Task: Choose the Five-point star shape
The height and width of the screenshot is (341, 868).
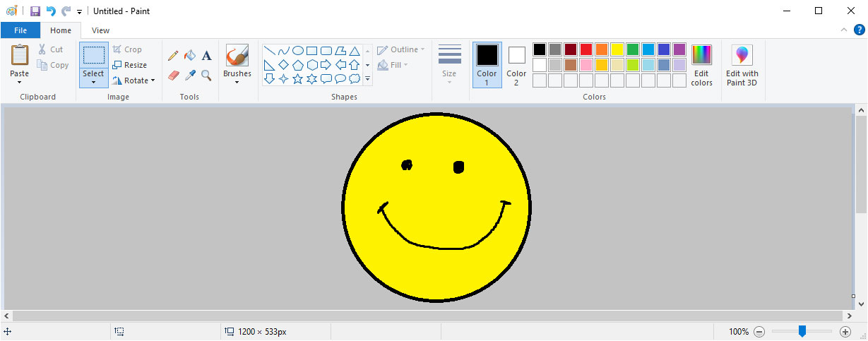Action: click(298, 79)
